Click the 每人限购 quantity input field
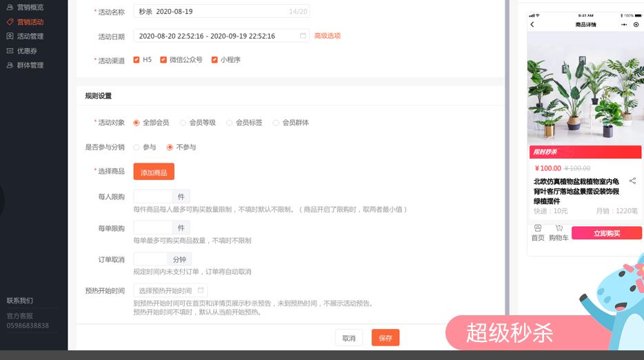Image resolution: width=644 pixels, height=360 pixels. pos(152,197)
